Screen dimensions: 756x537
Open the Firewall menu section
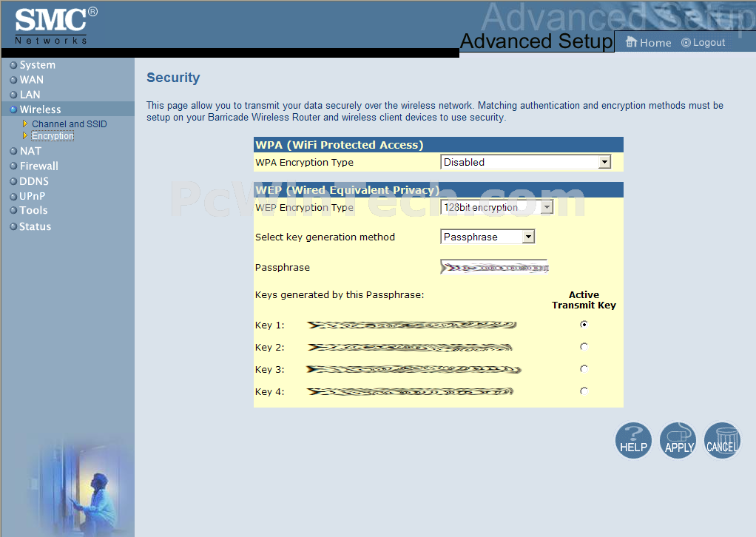pyautogui.click(x=39, y=166)
